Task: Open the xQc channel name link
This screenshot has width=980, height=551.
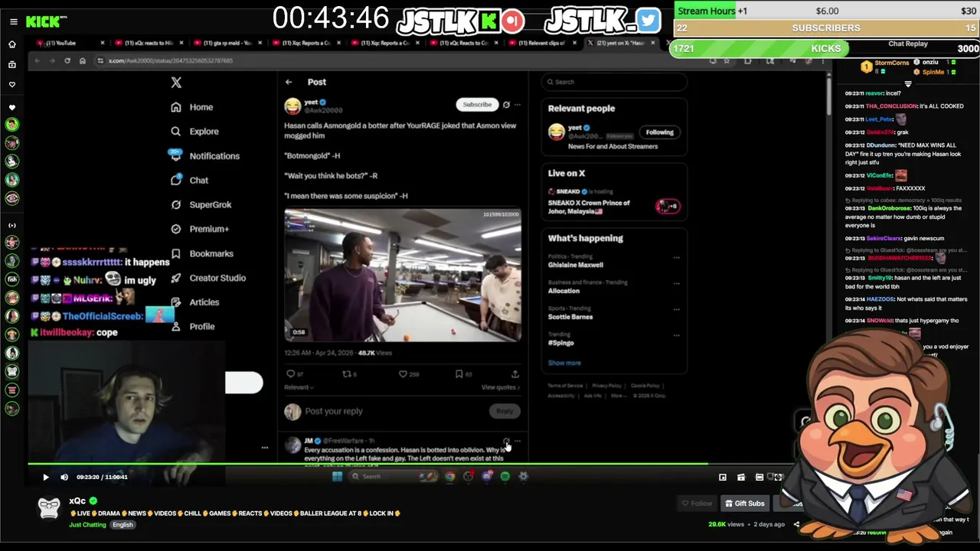Action: coord(77,501)
